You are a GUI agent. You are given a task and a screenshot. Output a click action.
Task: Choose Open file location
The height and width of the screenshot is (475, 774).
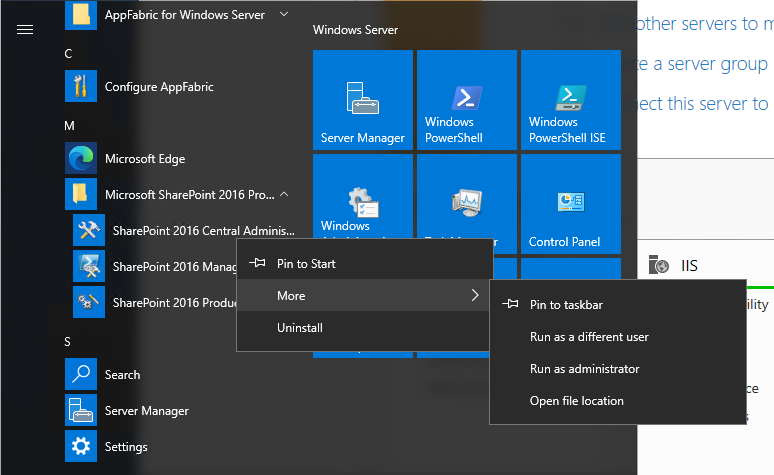click(x=618, y=401)
